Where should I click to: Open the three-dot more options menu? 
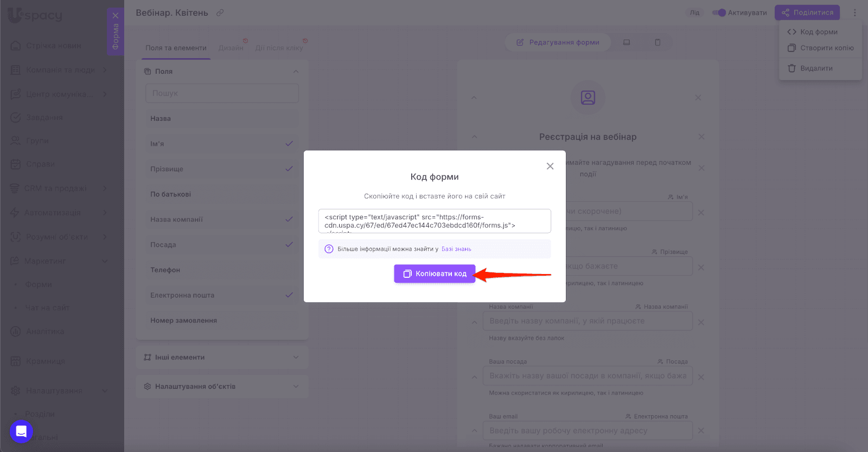coord(854,12)
